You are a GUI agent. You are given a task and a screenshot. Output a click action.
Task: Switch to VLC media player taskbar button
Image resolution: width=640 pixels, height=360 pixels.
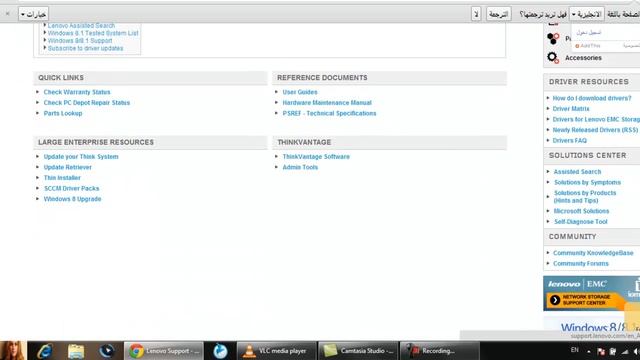(276, 351)
